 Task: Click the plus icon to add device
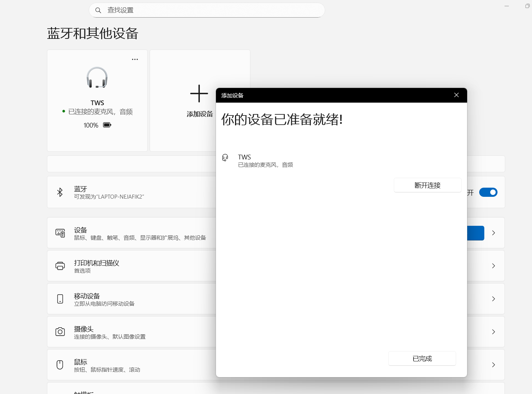coord(199,93)
